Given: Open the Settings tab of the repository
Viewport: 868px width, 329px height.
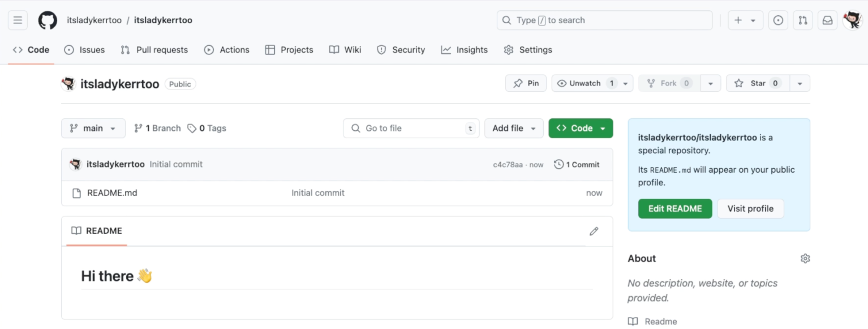Looking at the screenshot, I should (x=527, y=50).
